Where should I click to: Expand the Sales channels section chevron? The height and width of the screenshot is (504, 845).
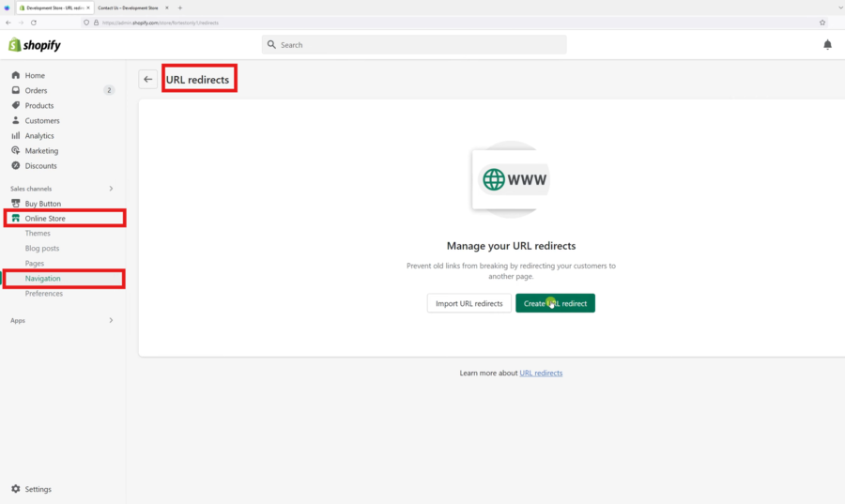click(111, 189)
